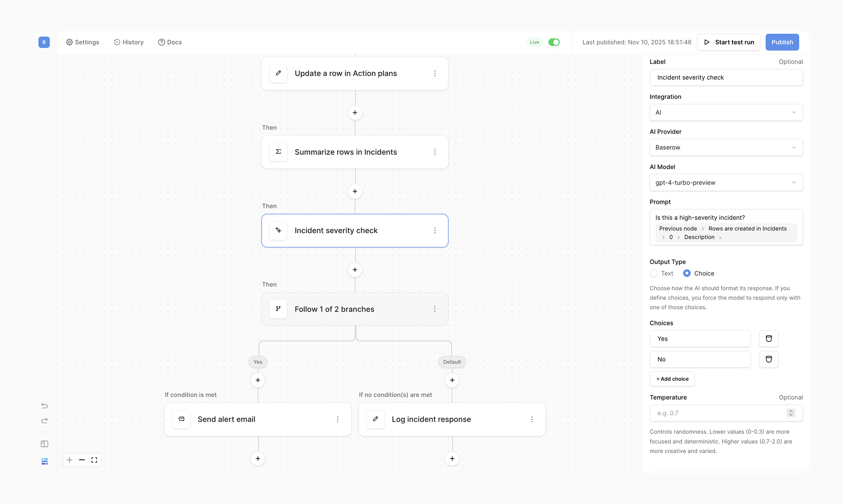Click the Add choice button
843x504 pixels.
click(672, 379)
